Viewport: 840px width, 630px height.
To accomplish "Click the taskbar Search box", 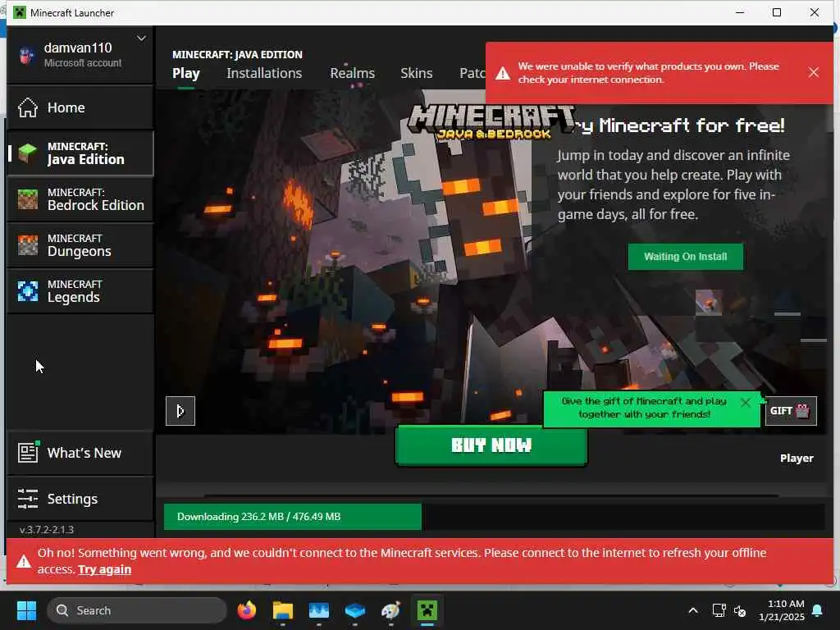I will (137, 610).
